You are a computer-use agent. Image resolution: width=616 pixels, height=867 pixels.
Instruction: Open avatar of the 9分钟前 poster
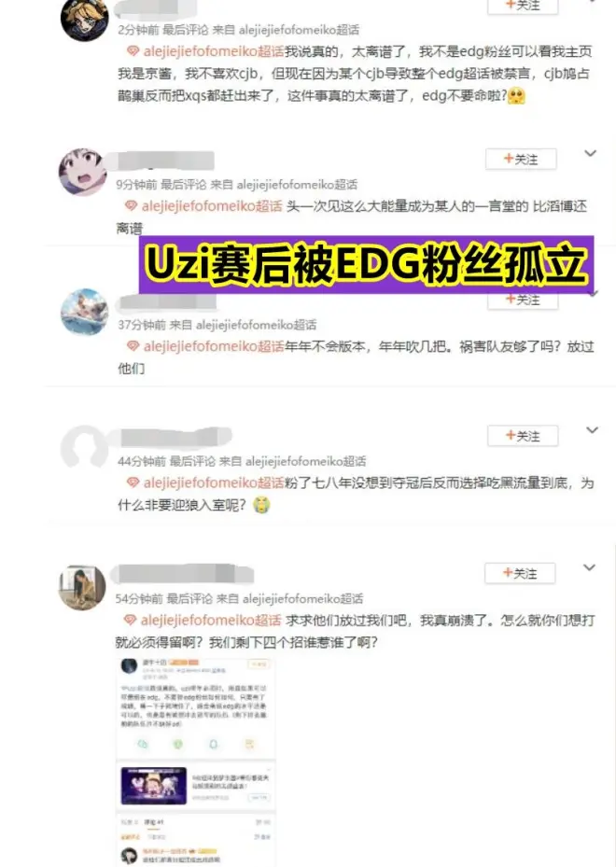(x=83, y=172)
